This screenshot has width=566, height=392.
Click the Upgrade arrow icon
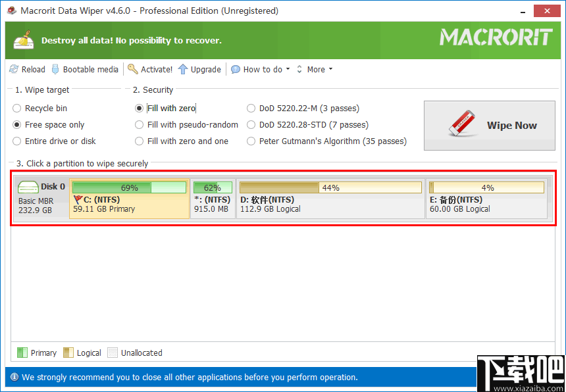pyautogui.click(x=183, y=69)
